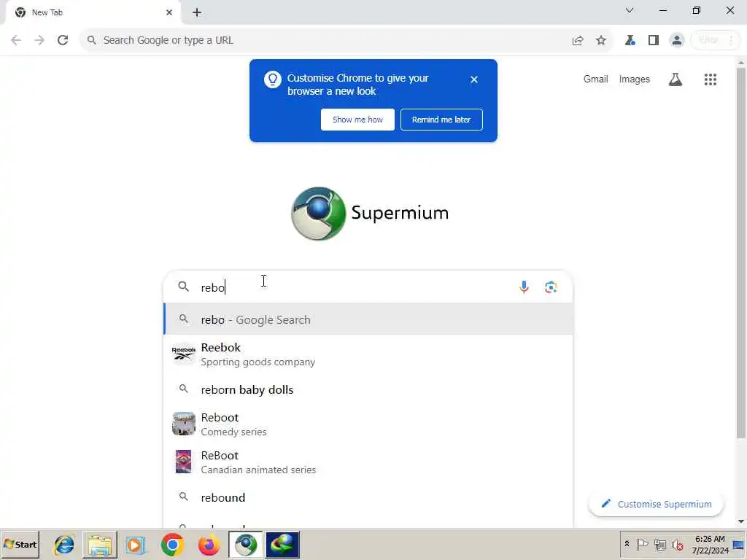Click the browser back arrow
747x560 pixels.
point(16,40)
